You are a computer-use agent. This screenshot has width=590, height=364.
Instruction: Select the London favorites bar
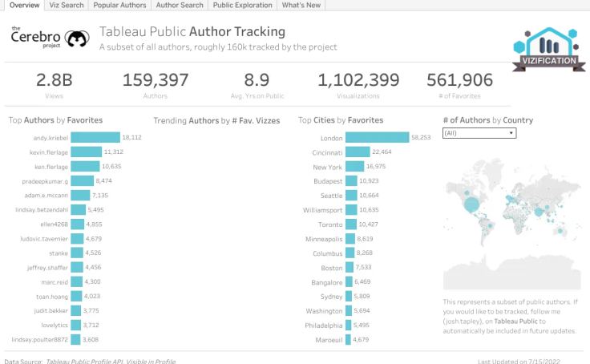[377, 137]
